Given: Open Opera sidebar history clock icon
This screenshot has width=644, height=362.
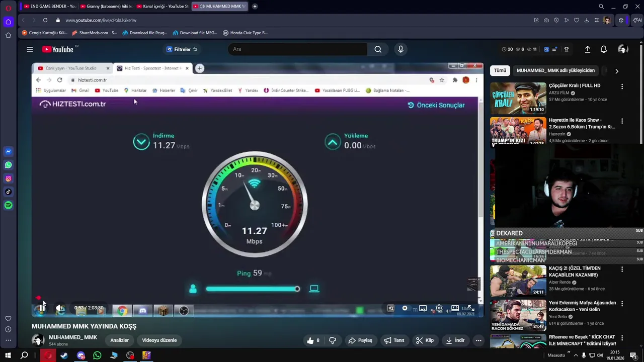Looking at the screenshot, I should coord(8,329).
